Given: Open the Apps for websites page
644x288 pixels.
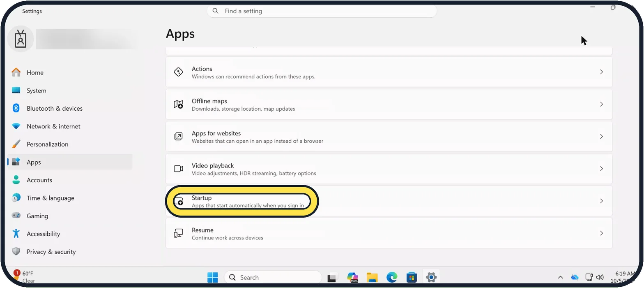Looking at the screenshot, I should (x=389, y=136).
